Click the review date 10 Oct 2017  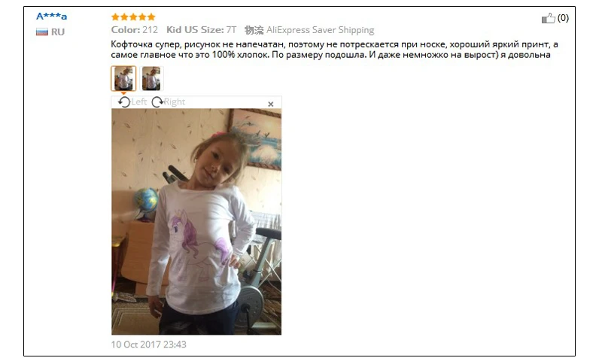click(148, 344)
